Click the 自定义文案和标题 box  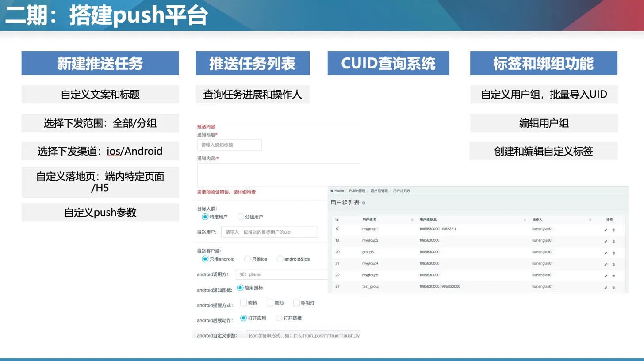click(x=100, y=94)
